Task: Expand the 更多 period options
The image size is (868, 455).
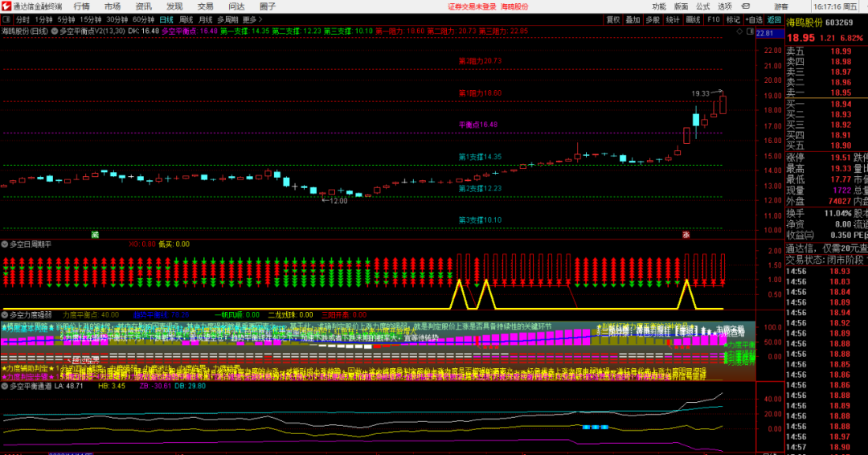Action: tap(253, 19)
